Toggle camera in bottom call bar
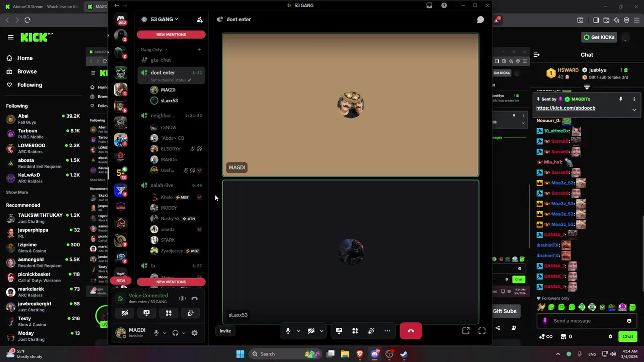Image resolution: width=644 pixels, height=362 pixels. (x=311, y=331)
